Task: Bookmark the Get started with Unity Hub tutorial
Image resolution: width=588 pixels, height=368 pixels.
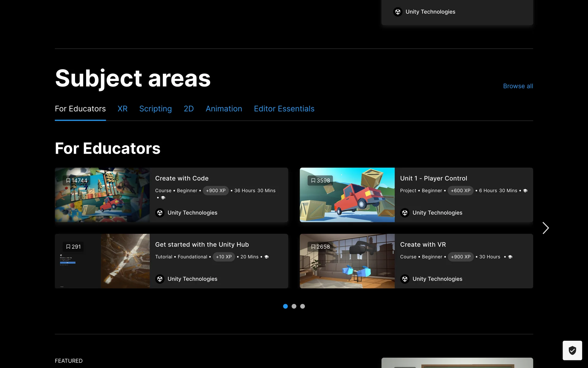Action: click(x=68, y=247)
